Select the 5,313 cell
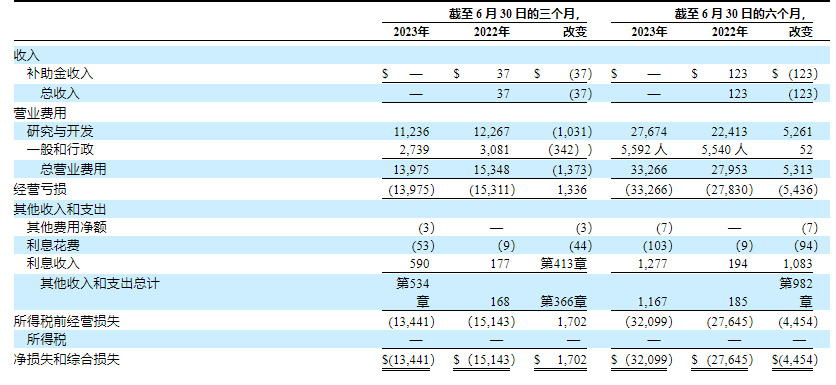The width and height of the screenshot is (836, 385). point(798,170)
